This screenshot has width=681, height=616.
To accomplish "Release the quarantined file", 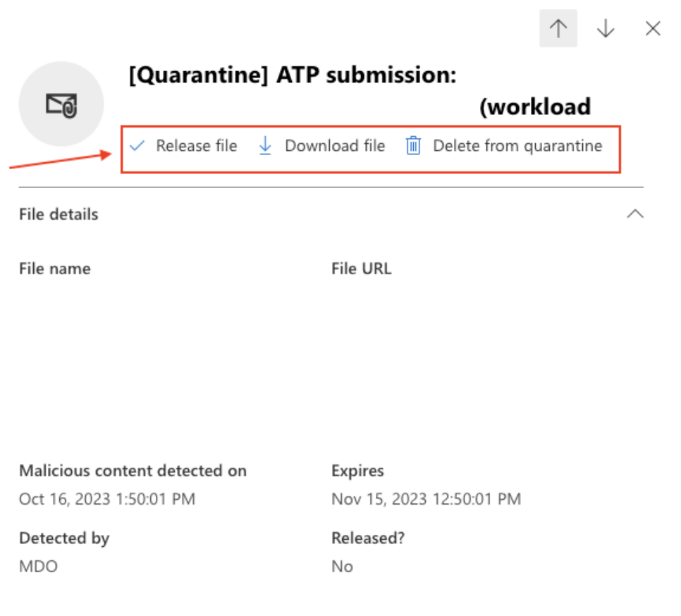I will point(197,146).
